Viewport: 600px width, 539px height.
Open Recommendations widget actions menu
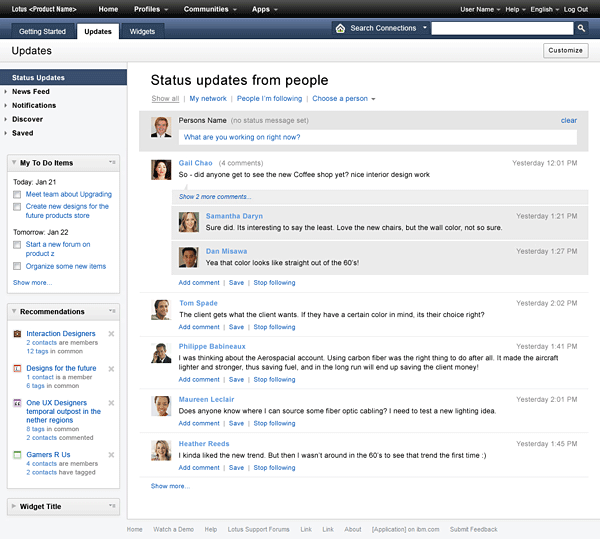click(112, 311)
